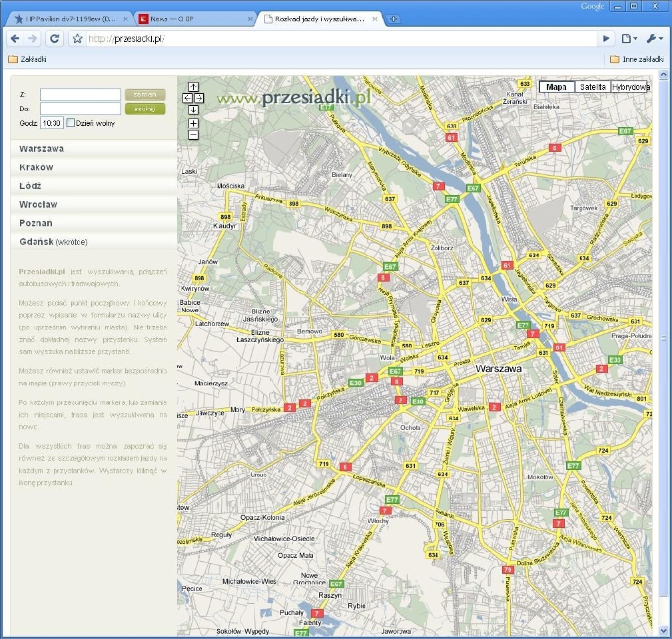Enable the 'Dzień wolny' checkbox
The height and width of the screenshot is (639, 672).
point(71,123)
